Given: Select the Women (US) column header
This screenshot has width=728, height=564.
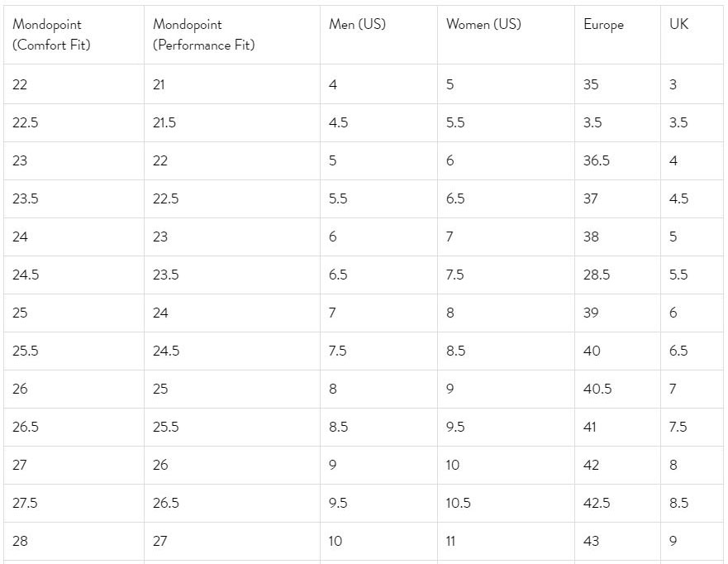Looking at the screenshot, I should pyautogui.click(x=483, y=25).
